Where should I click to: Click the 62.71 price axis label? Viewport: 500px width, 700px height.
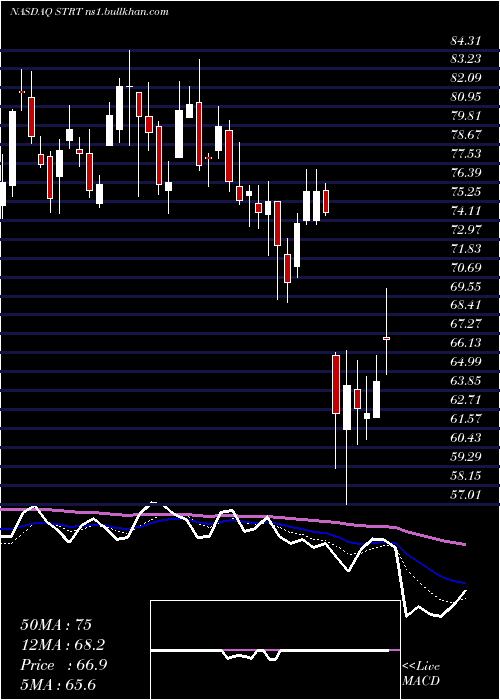tap(466, 400)
